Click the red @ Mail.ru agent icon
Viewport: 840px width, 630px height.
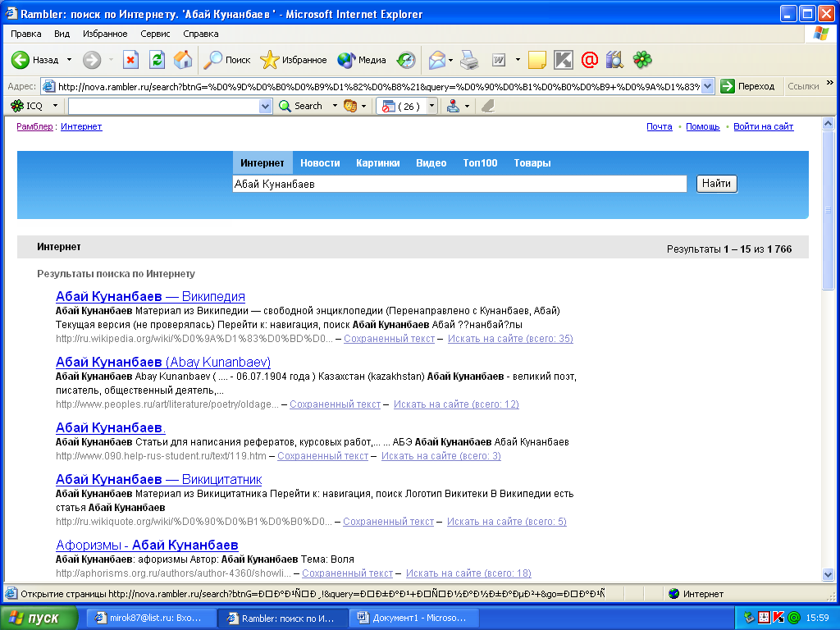(589, 59)
